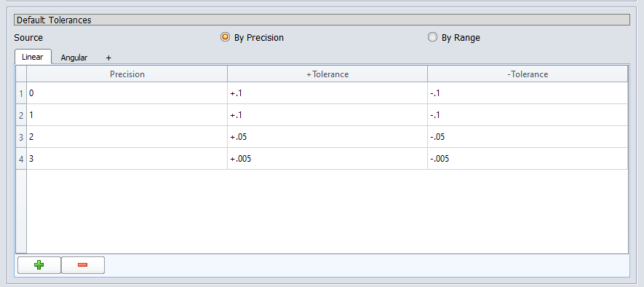
Task: Click the -.005 tolerance cell
Action: click(528, 159)
